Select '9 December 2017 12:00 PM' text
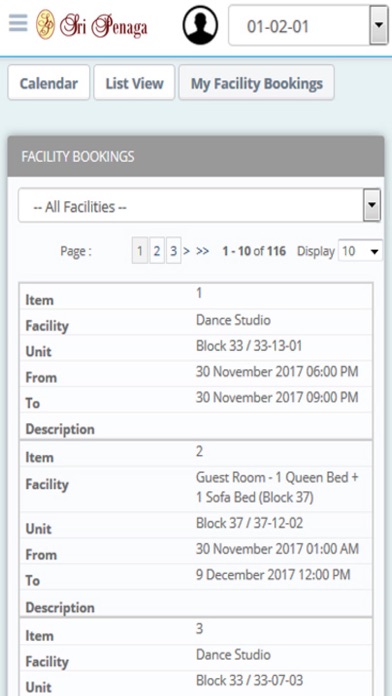The width and height of the screenshot is (392, 696). [273, 575]
